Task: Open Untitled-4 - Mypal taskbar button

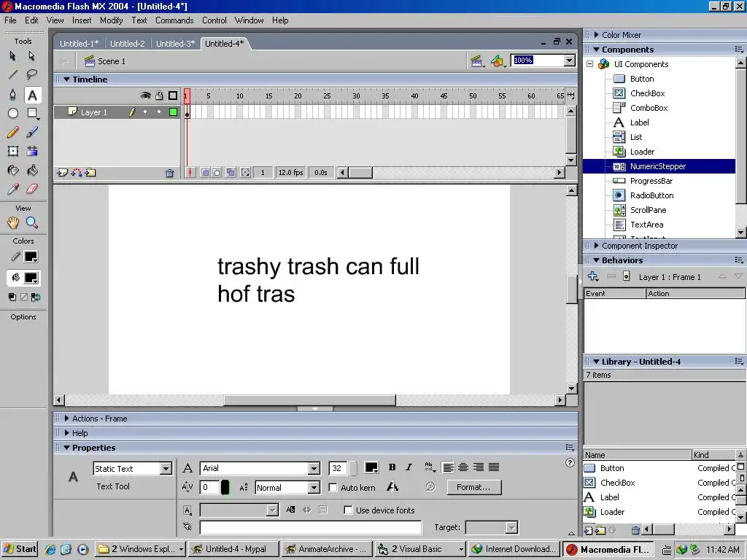Action: point(233,549)
